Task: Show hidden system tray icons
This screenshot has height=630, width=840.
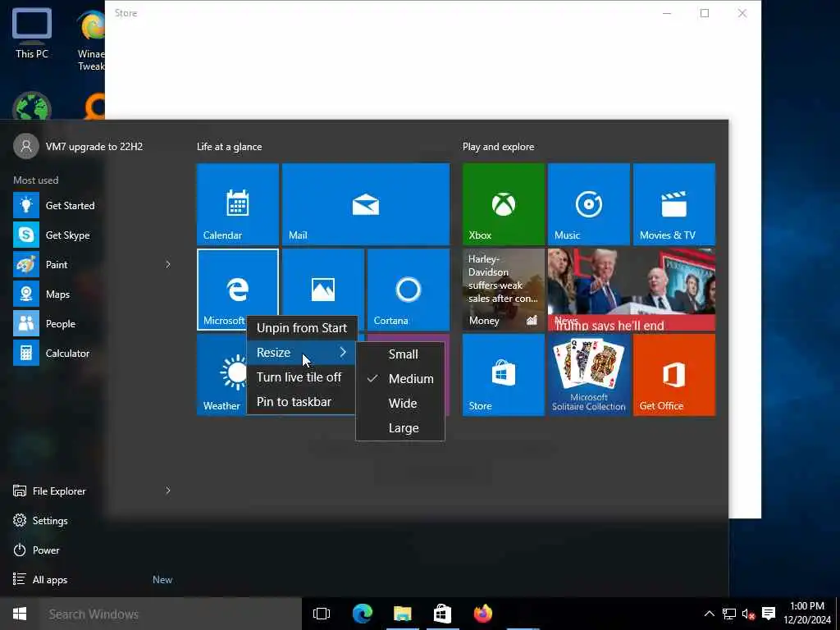Action: (709, 614)
